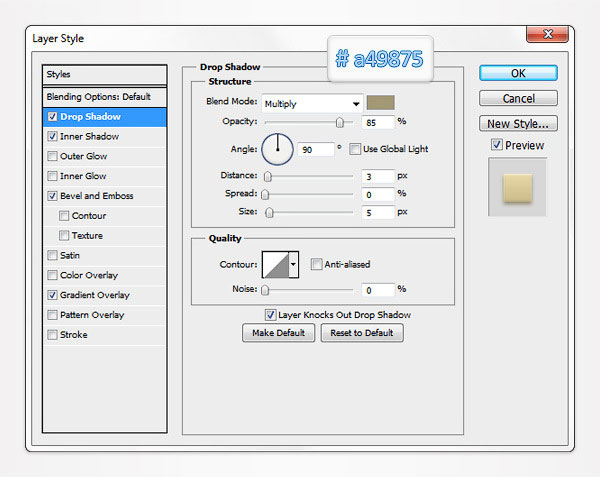This screenshot has height=477, width=600.
Task: Uncheck Layer Knocks Out Drop Shadow
Action: click(x=271, y=315)
